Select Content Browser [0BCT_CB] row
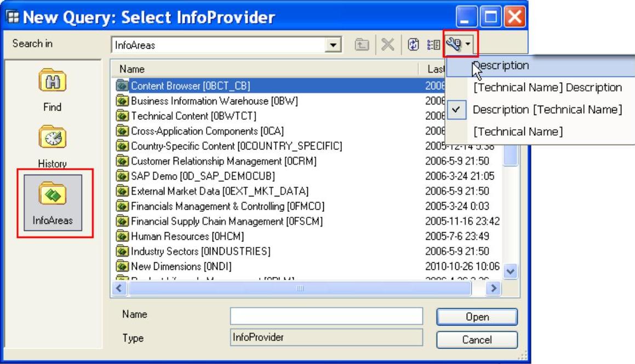This screenshot has width=635, height=364. [279, 86]
